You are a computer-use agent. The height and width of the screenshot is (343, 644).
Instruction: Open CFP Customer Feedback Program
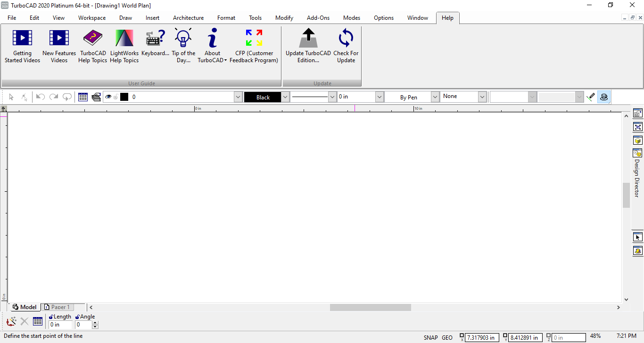coord(254,46)
